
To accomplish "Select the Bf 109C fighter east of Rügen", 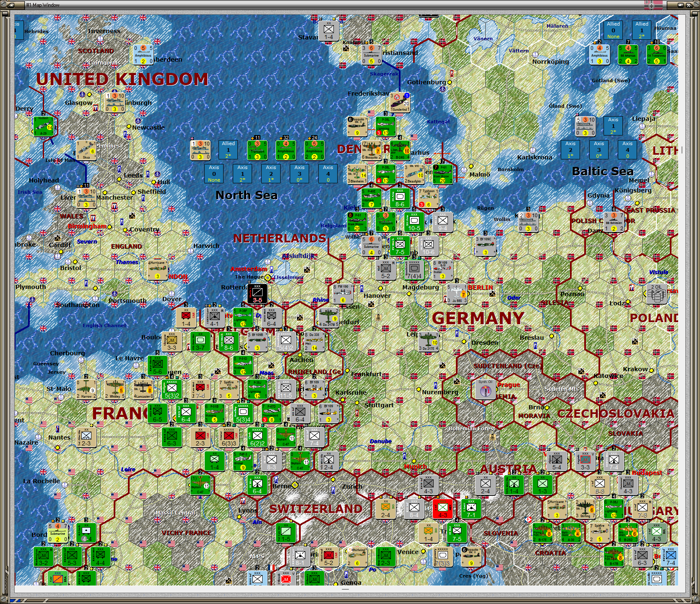I will point(485,246).
